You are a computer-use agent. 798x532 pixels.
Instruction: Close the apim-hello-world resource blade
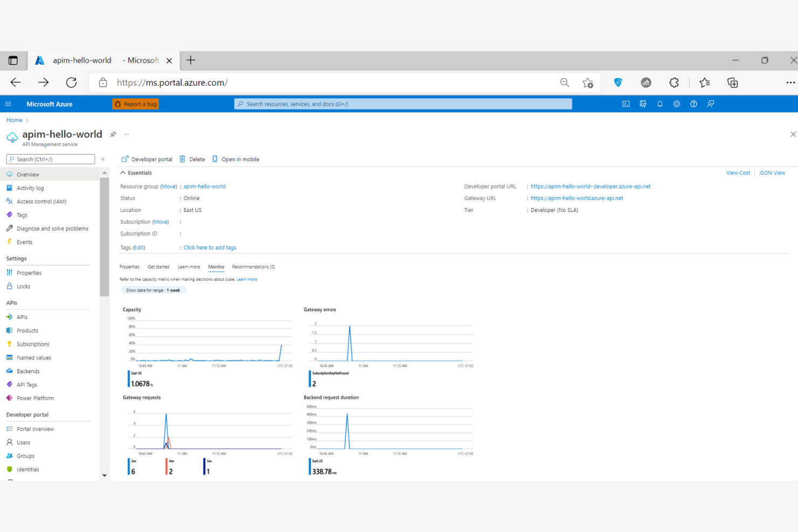793,134
